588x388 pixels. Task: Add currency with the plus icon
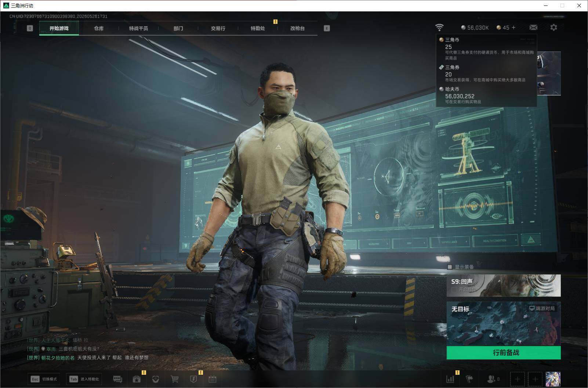(x=513, y=28)
